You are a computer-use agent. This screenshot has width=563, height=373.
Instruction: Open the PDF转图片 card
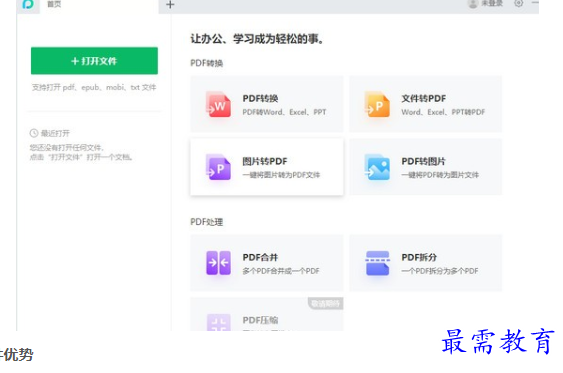pos(425,167)
